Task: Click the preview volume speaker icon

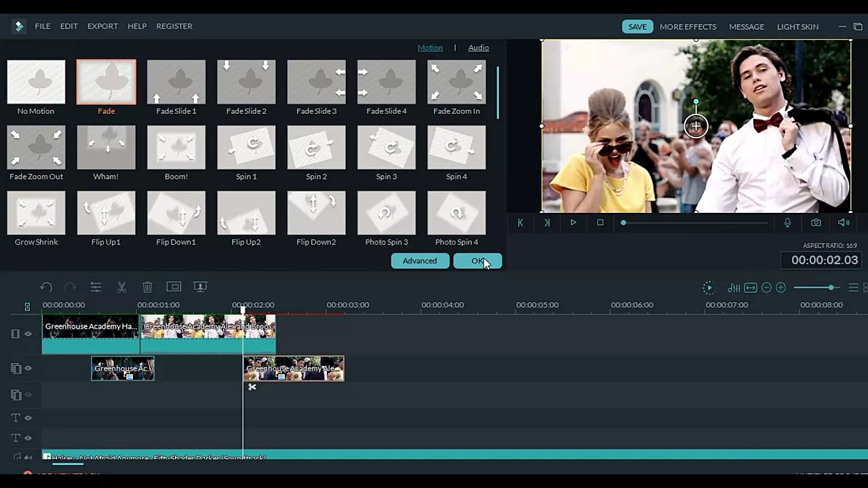Action: [844, 222]
